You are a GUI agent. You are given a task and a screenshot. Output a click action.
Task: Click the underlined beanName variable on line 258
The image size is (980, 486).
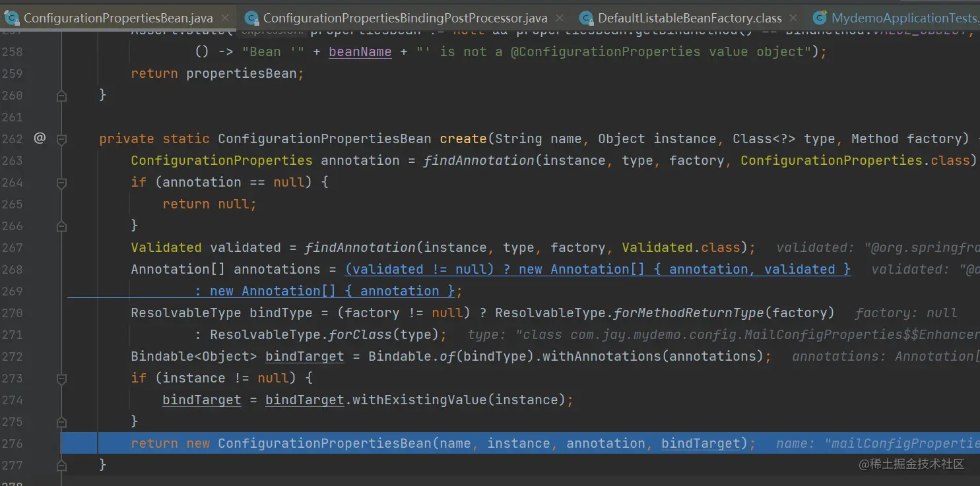click(360, 51)
